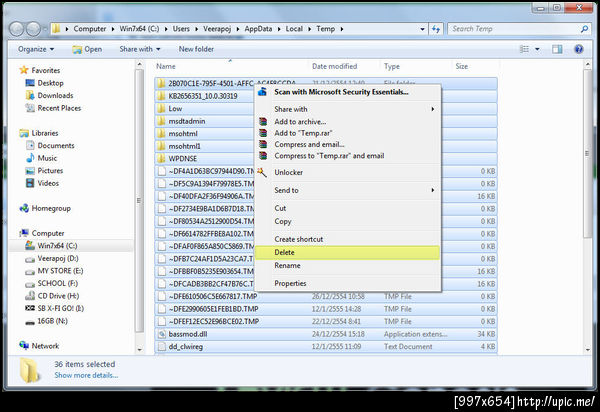Click the Videos library icon
This screenshot has height=412, width=600.
(x=30, y=183)
